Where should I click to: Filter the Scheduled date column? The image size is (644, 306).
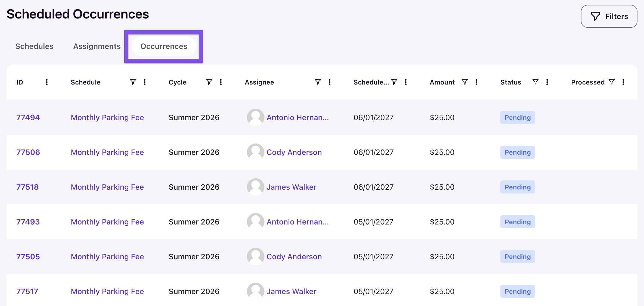[394, 82]
